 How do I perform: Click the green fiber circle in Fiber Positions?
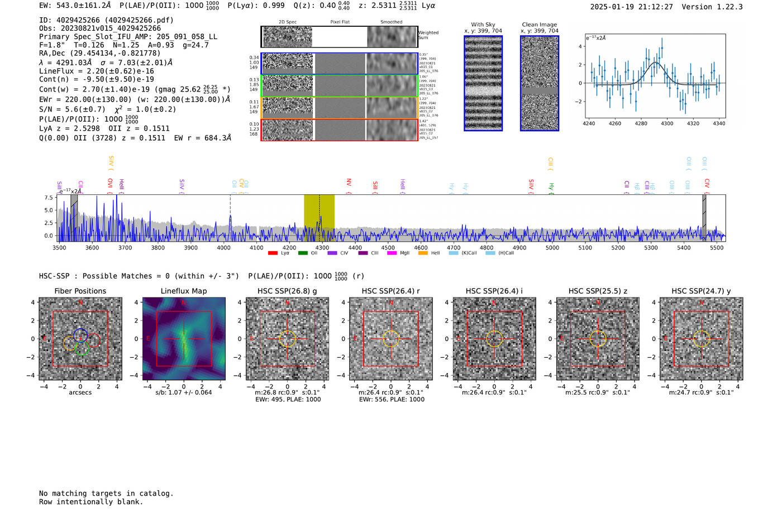coord(82,348)
